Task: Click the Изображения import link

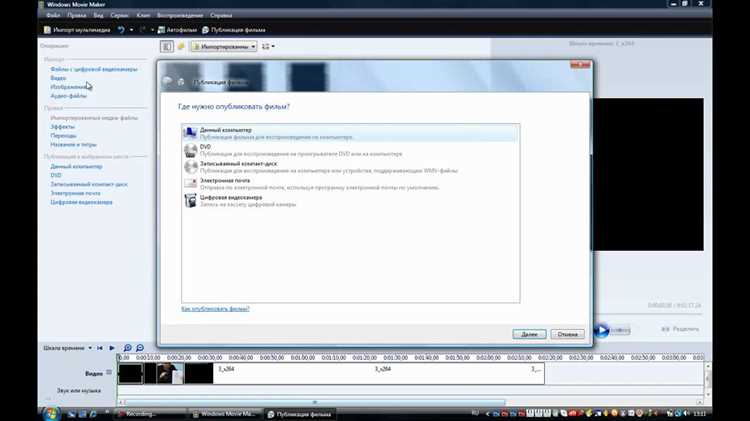Action: pyautogui.click(x=69, y=87)
